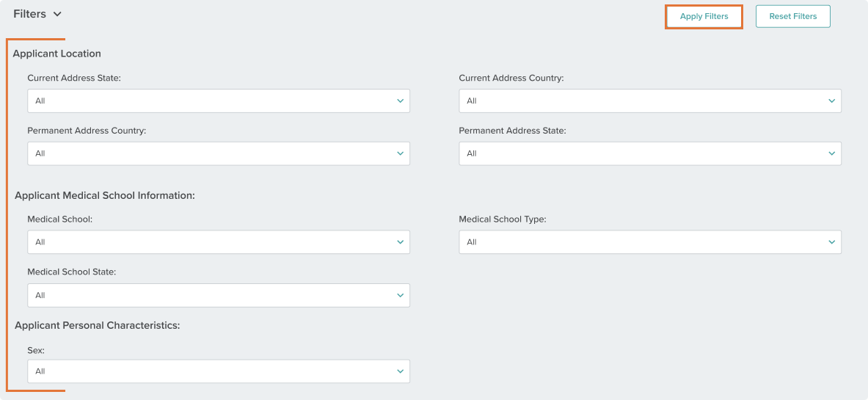Viewport: 868px width, 400px height.
Task: Open the Medical School State dropdown field
Action: point(219,295)
